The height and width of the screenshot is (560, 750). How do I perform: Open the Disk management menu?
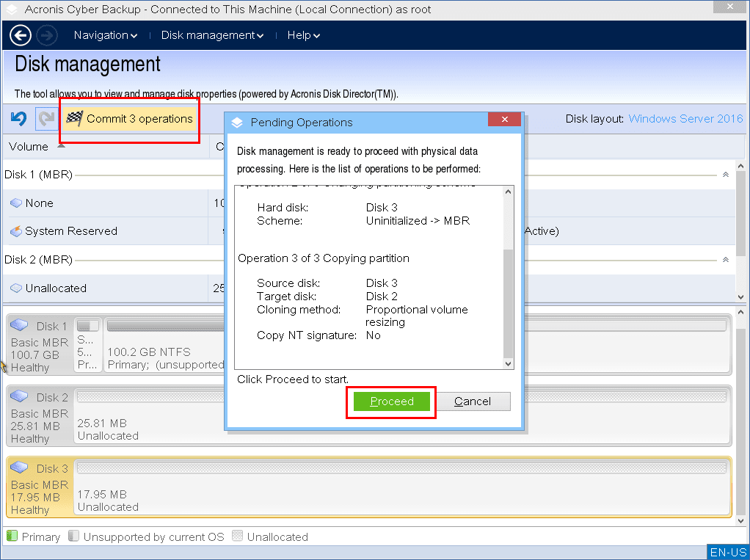click(x=212, y=35)
